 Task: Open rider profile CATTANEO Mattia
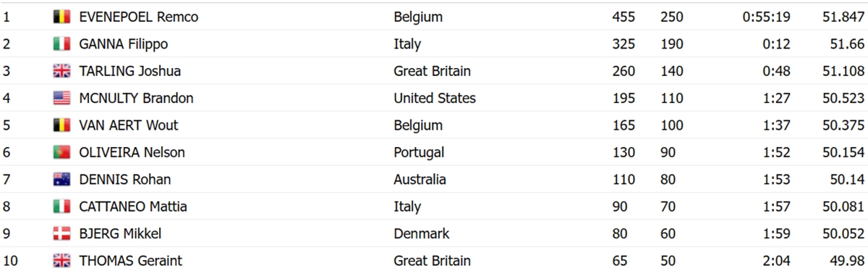coord(133,207)
